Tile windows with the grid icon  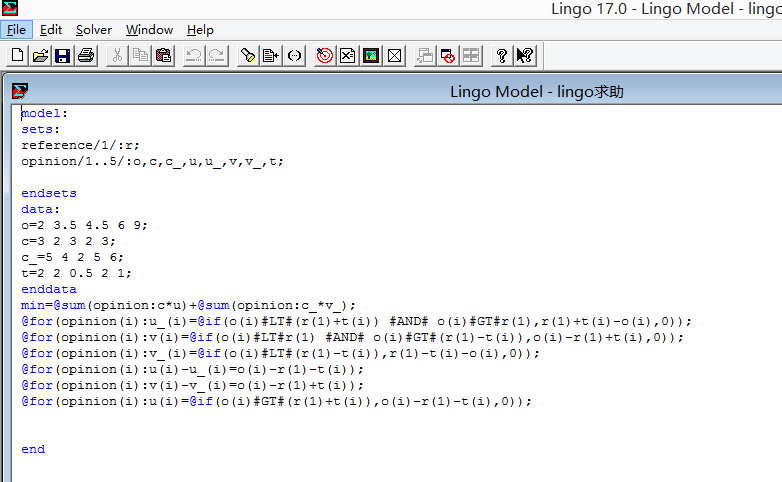pos(471,55)
